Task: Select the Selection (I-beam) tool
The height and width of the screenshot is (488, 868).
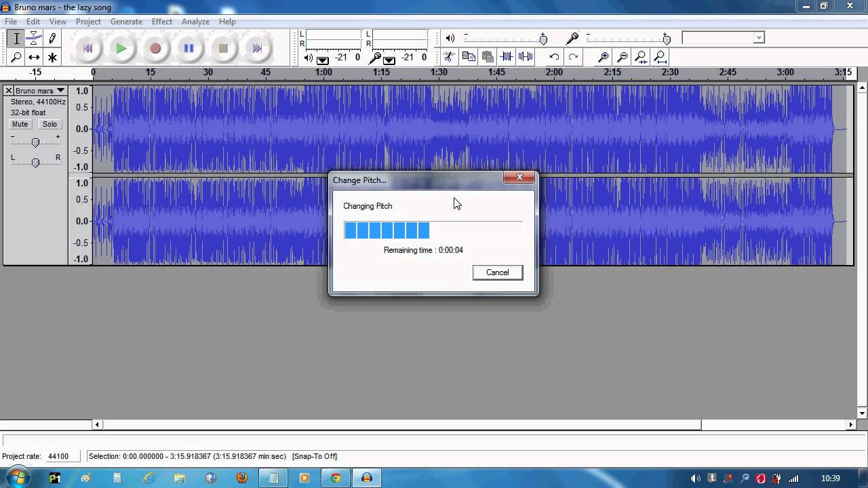Action: pos(17,39)
